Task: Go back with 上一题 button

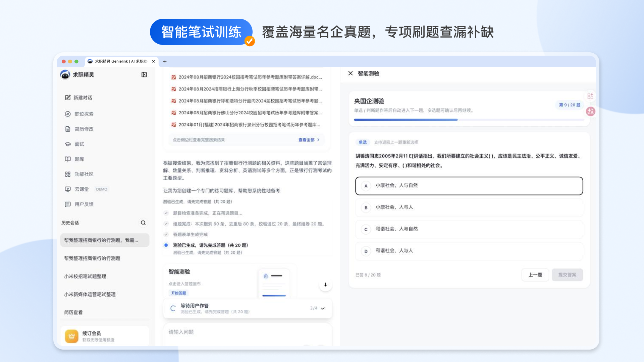Action: point(535,275)
